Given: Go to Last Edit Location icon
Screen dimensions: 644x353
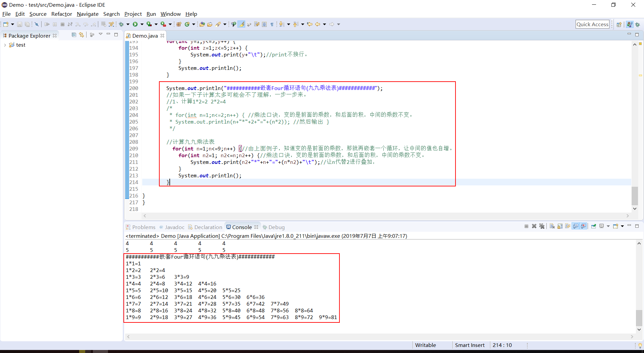Looking at the screenshot, I should 310,24.
